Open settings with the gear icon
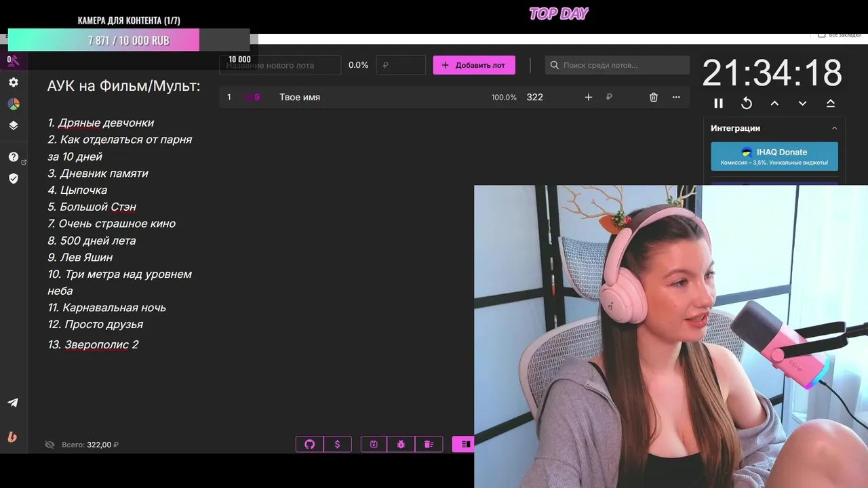Screen dimensions: 868x488 pyautogui.click(x=14, y=82)
